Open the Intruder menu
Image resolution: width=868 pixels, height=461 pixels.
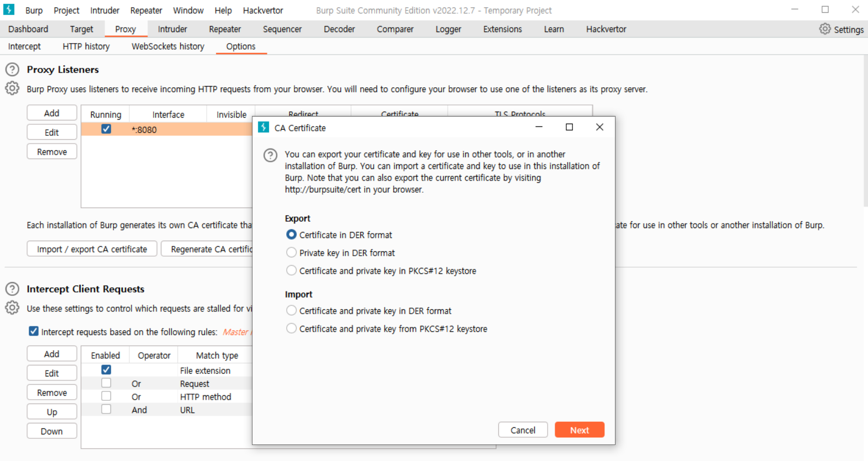point(104,10)
